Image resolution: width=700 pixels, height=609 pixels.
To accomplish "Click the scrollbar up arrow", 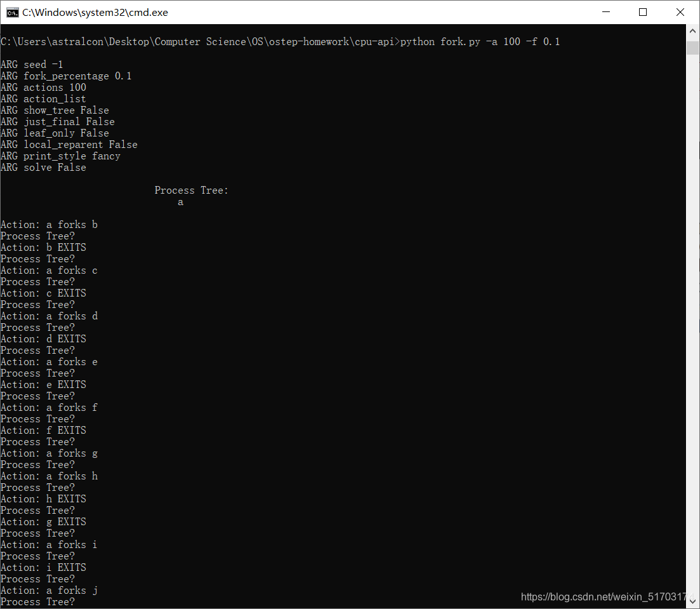I will tap(692, 31).
